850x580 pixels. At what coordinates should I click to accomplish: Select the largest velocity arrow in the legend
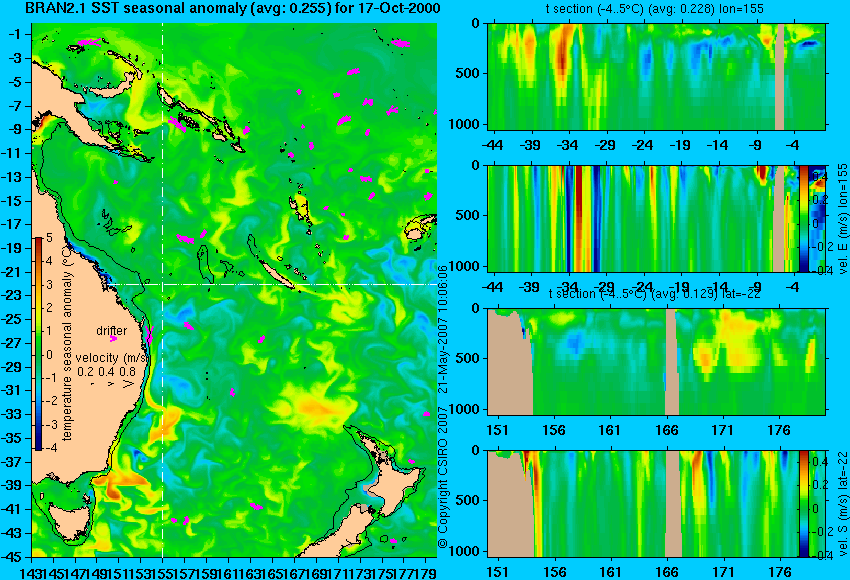pos(128,384)
